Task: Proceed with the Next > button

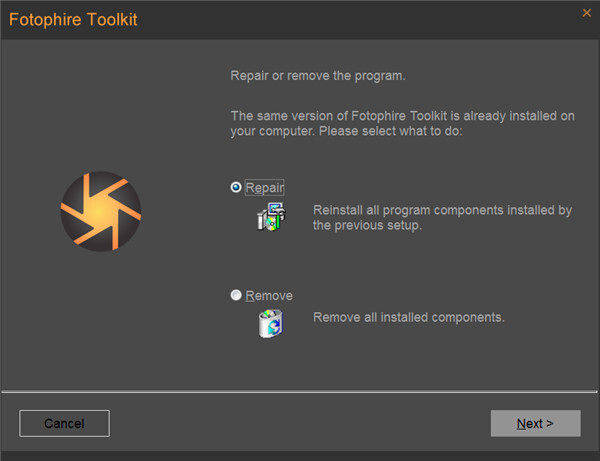Action: pyautogui.click(x=535, y=423)
